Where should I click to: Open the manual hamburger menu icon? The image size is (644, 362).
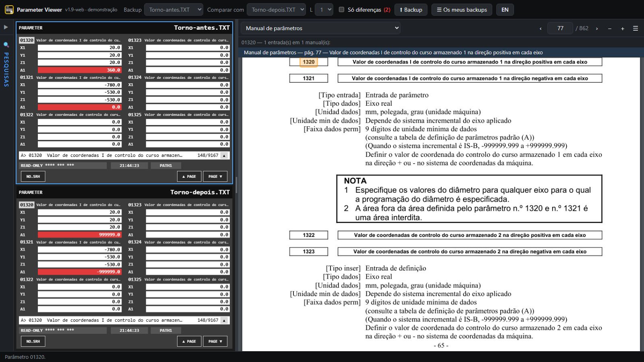click(636, 29)
